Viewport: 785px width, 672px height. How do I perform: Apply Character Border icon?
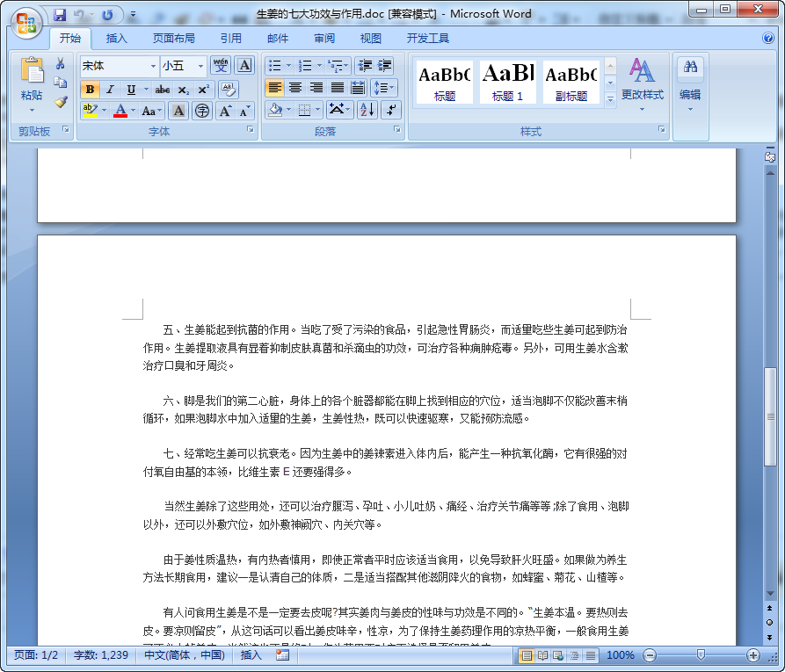pyautogui.click(x=244, y=66)
